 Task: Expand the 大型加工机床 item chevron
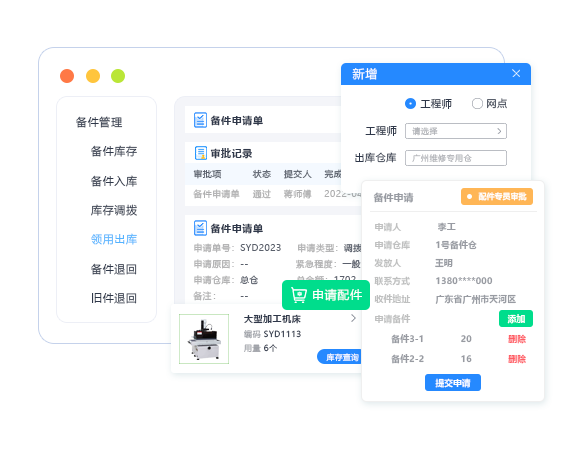(x=353, y=318)
